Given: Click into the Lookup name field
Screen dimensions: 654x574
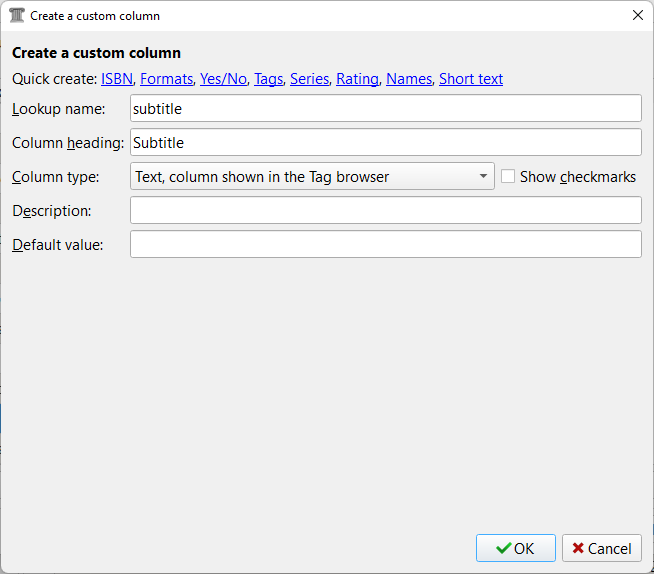Looking at the screenshot, I should [385, 108].
